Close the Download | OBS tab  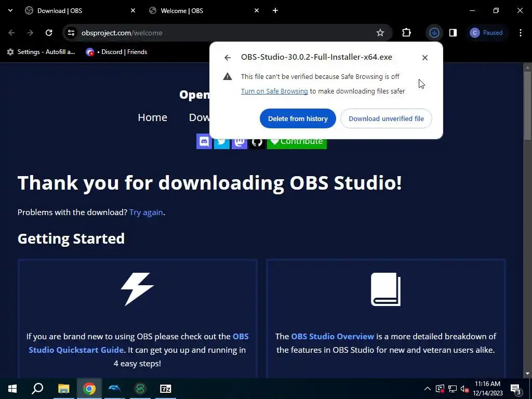(x=133, y=10)
